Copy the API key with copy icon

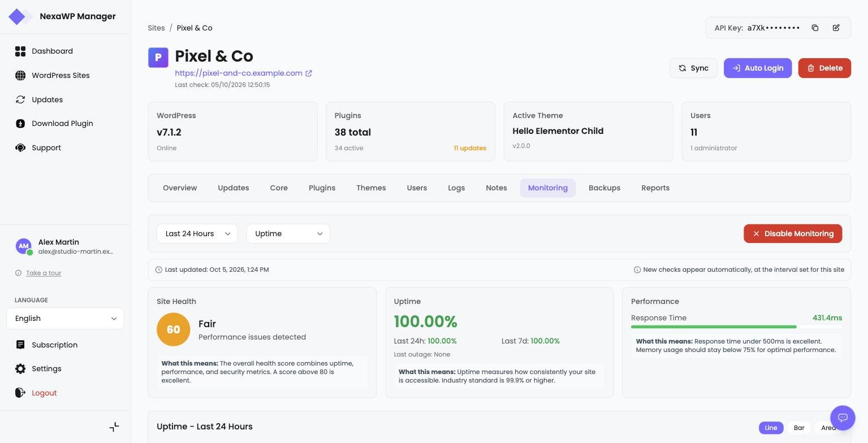[815, 28]
